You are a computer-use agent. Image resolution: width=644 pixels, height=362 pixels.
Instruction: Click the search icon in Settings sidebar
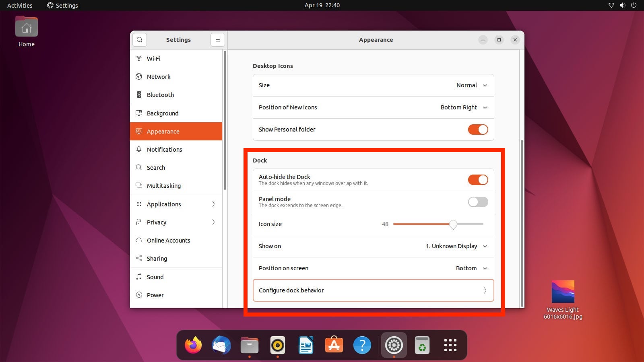[139, 39]
